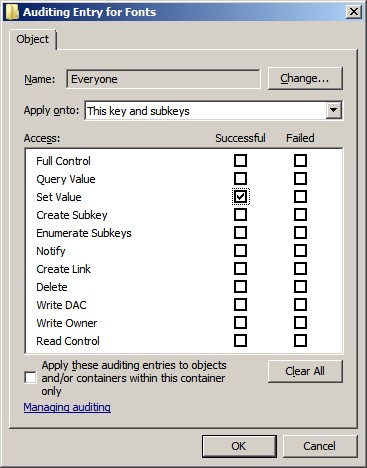Enable Delete Failed auditing checkbox

(x=300, y=287)
